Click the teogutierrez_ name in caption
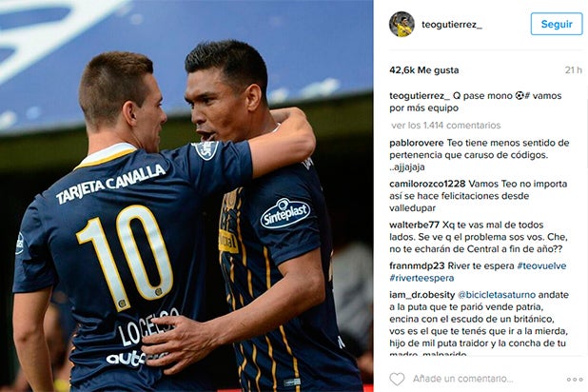The height and width of the screenshot is (392, 588). click(x=420, y=96)
